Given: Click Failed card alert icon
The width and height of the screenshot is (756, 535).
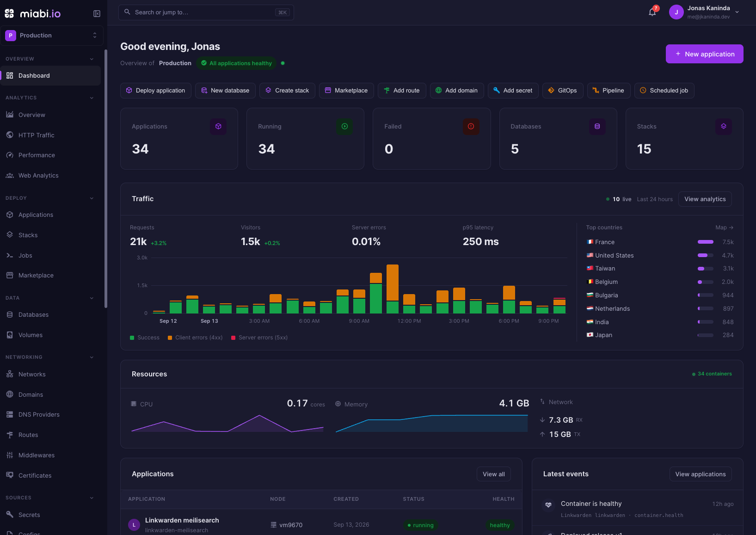Looking at the screenshot, I should [471, 126].
